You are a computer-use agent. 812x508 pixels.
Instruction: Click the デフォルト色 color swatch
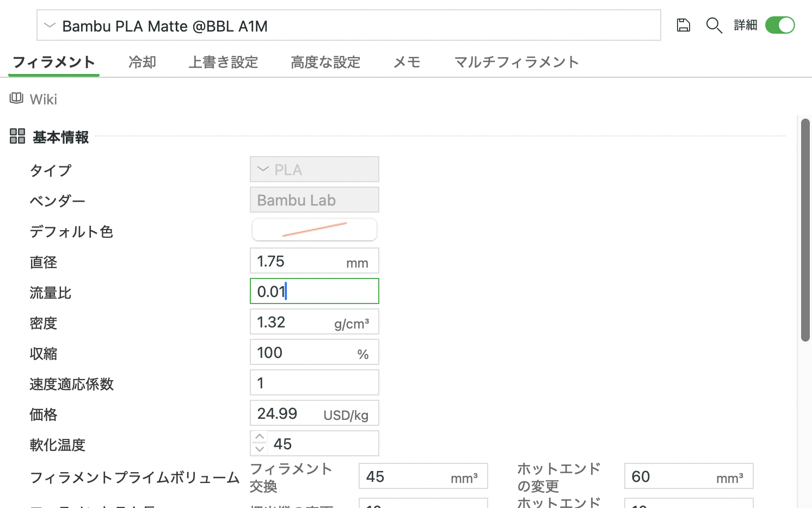[x=314, y=229]
